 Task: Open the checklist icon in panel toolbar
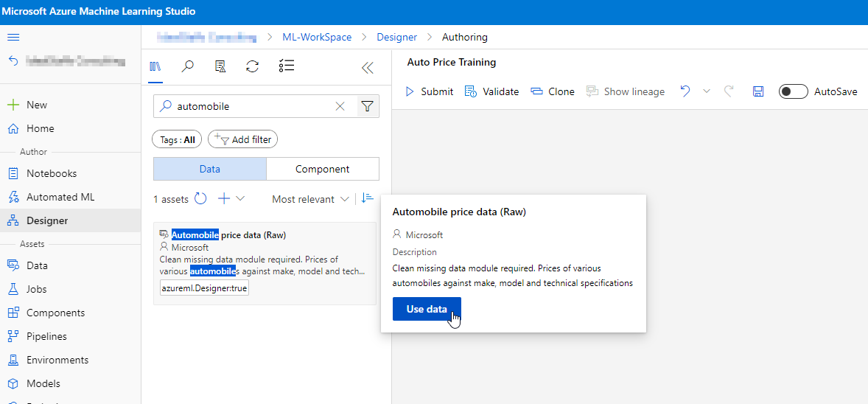click(287, 66)
